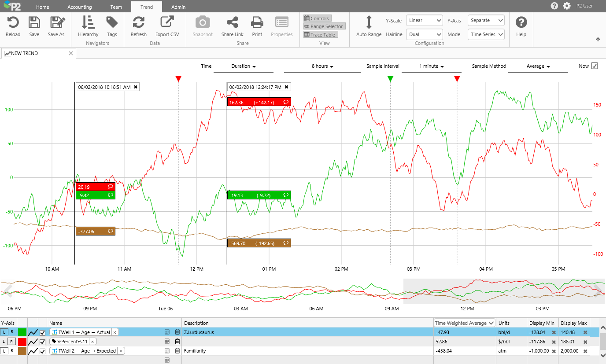Click the green color swatch for TWell 1
This screenshot has width=606, height=364.
pos(22,332)
